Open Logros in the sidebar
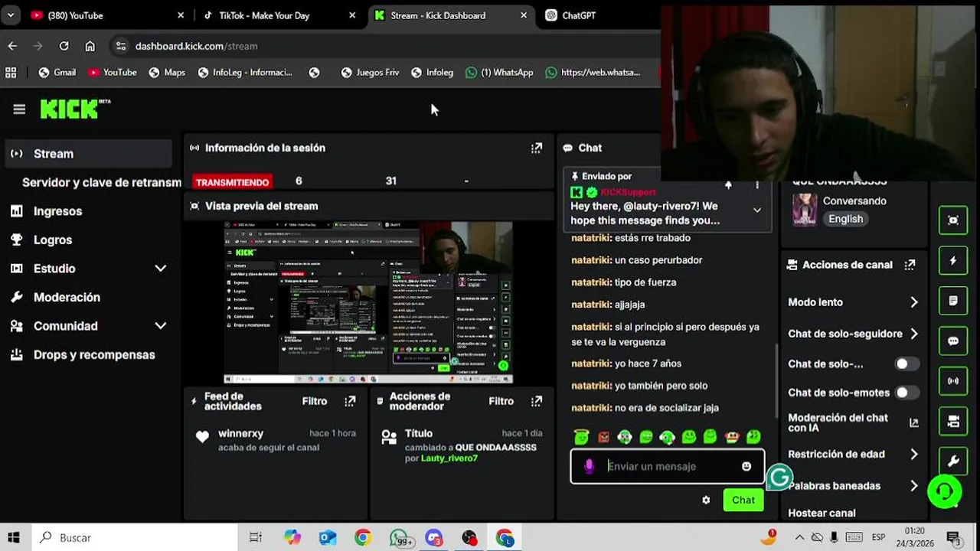Image resolution: width=980 pixels, height=551 pixels. coord(52,240)
